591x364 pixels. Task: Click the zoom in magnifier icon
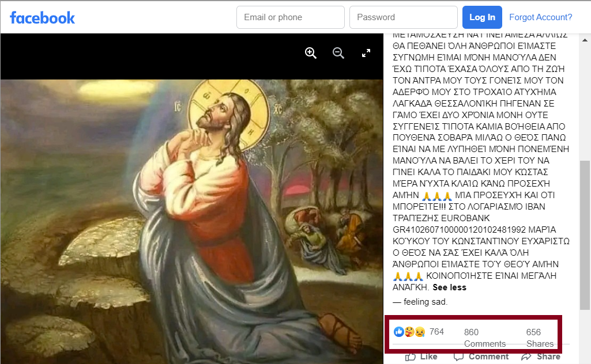tap(311, 53)
